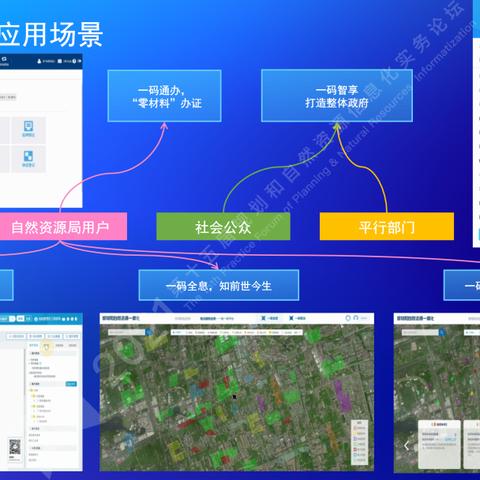Select the first map mode tab in header
Image resolution: width=480 pixels, height=480 pixels.
click(270, 318)
